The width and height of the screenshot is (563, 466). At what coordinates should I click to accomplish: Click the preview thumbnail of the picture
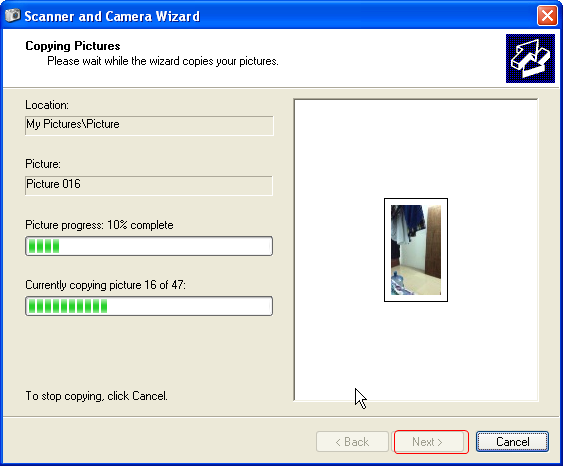point(416,250)
